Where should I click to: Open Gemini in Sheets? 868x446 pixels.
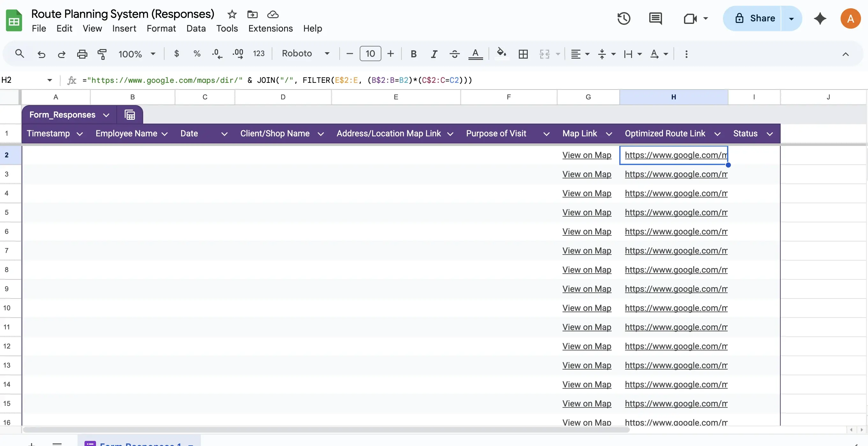pos(820,18)
